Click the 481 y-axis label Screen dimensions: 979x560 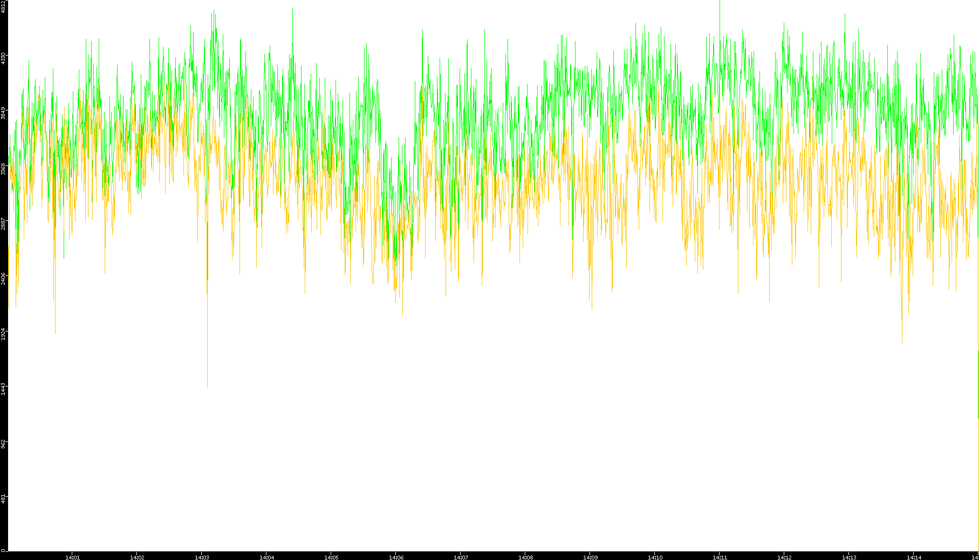click(x=4, y=499)
